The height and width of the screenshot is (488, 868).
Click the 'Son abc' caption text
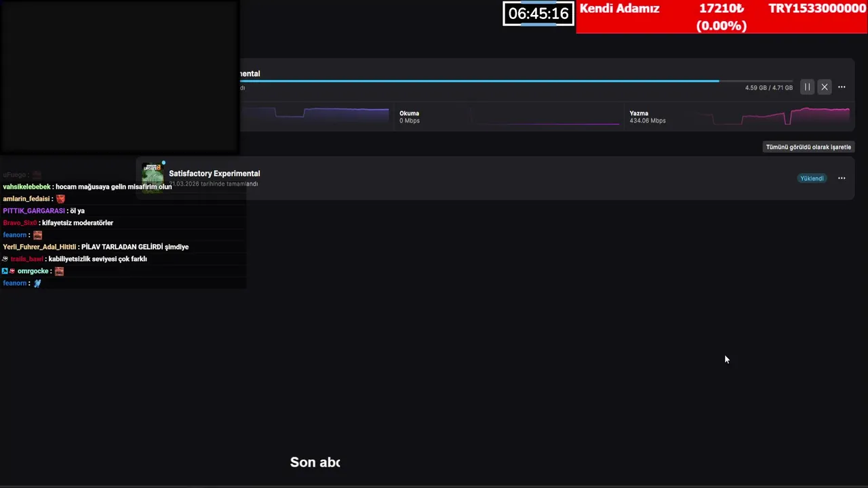[315, 462]
